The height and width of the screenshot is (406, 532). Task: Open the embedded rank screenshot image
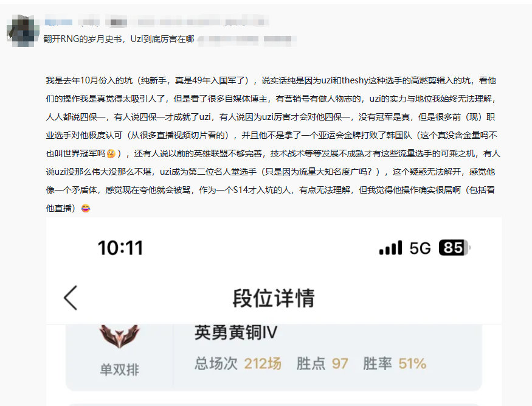tap(274, 311)
